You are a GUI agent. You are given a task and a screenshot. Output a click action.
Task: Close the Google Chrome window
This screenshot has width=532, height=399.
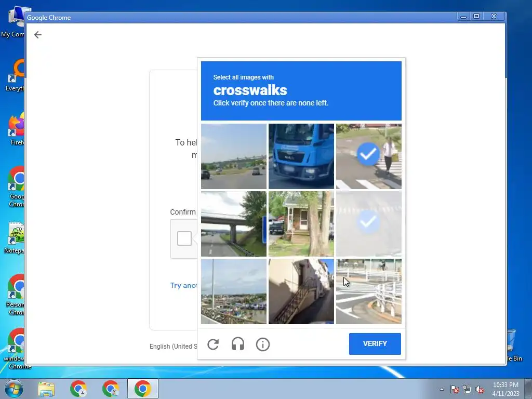tap(494, 16)
